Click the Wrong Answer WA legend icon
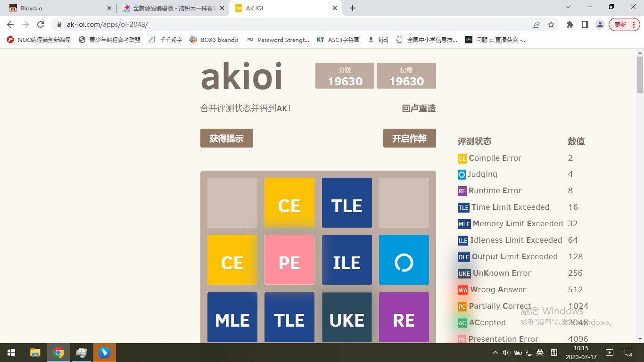This screenshot has width=644, height=362. tap(463, 290)
